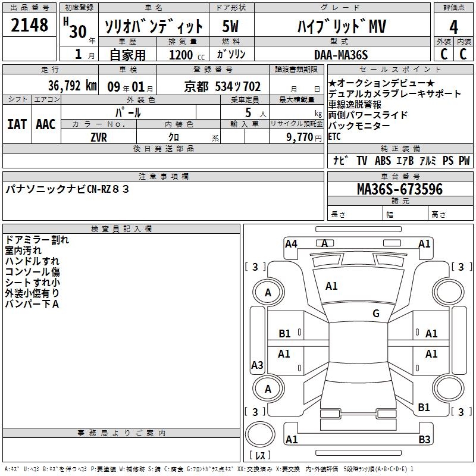Image resolution: width=476 pixels, height=476 pixels.
Task: Click the chassis number MA36S-673596
Action: (400, 189)
